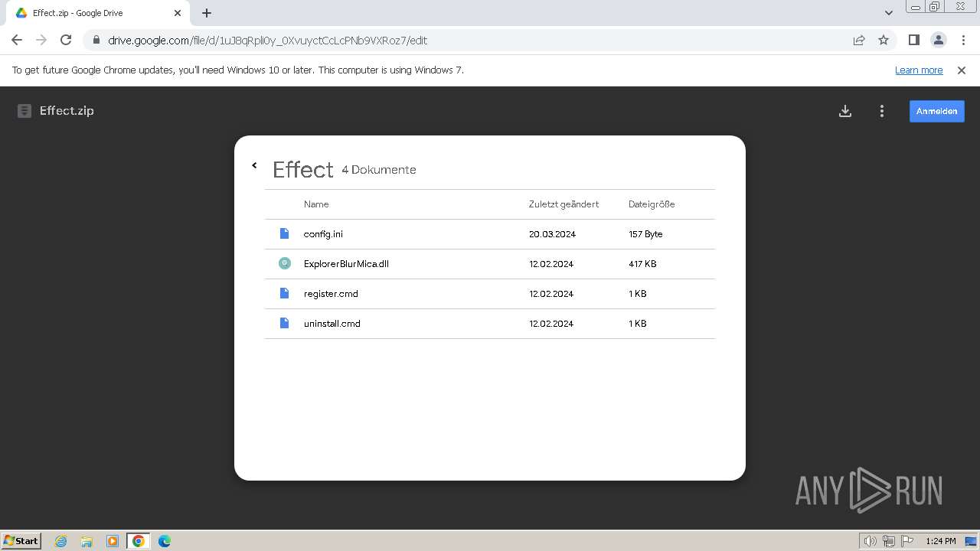This screenshot has height=551, width=980.
Task: Launch Microsoft Edge from taskbar
Action: click(x=165, y=541)
